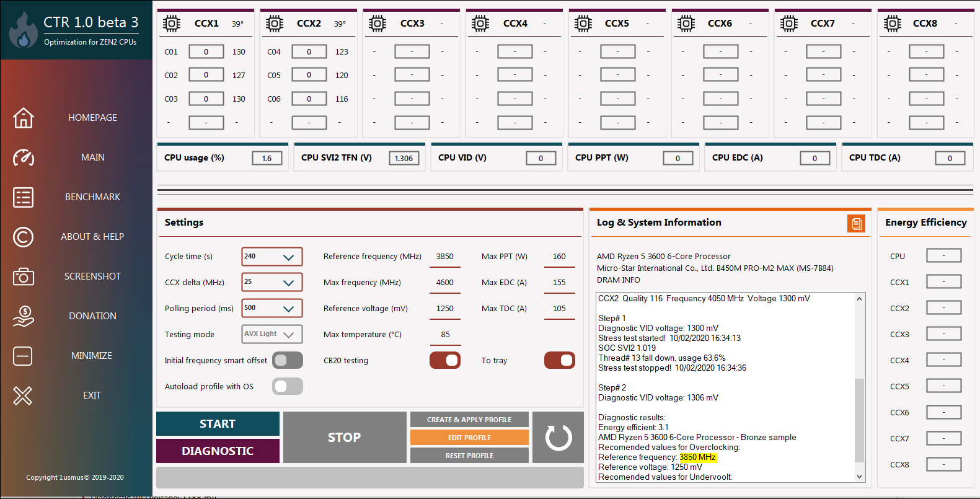Click the CTR flame logo
The height and width of the screenshot is (499, 980).
[x=24, y=30]
